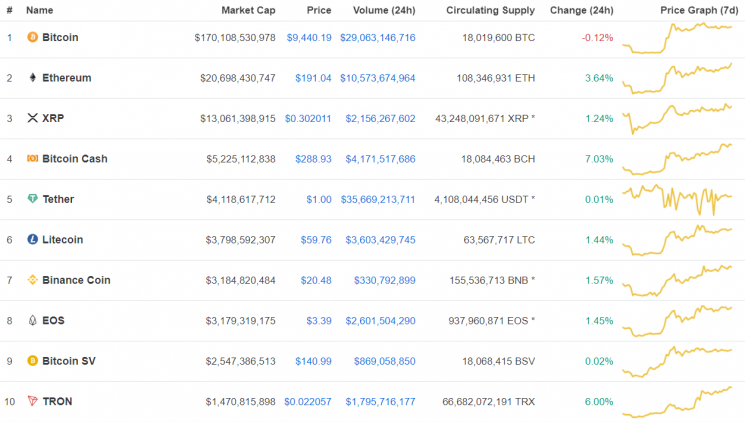Click TRON volume $1,795,716,177
The image size is (745, 423).
[380, 402]
